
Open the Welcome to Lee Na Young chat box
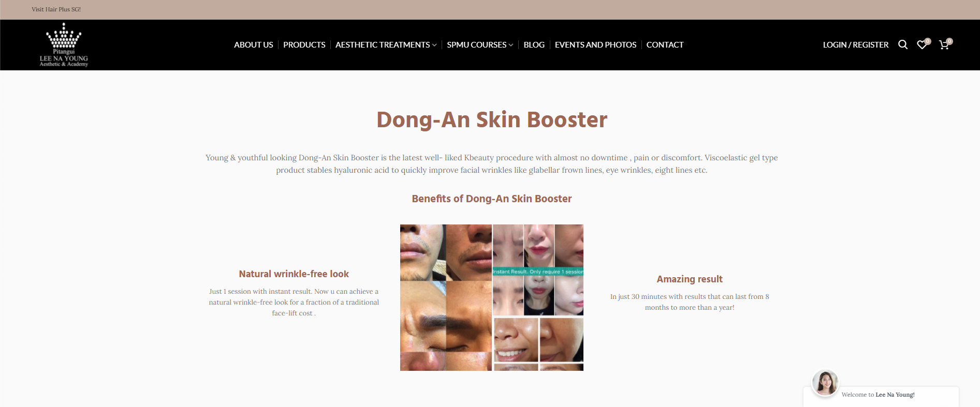pos(881,396)
